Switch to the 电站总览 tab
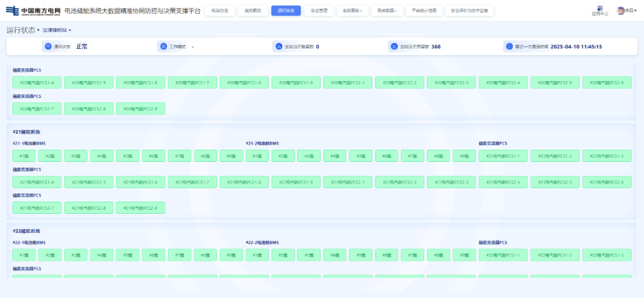 (x=219, y=11)
